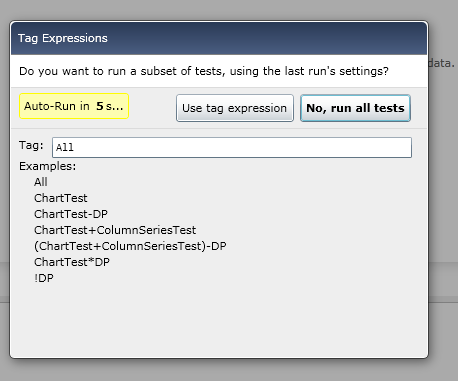Pick the ChartTest*DP example
This screenshot has width=458, height=381.
click(x=72, y=262)
